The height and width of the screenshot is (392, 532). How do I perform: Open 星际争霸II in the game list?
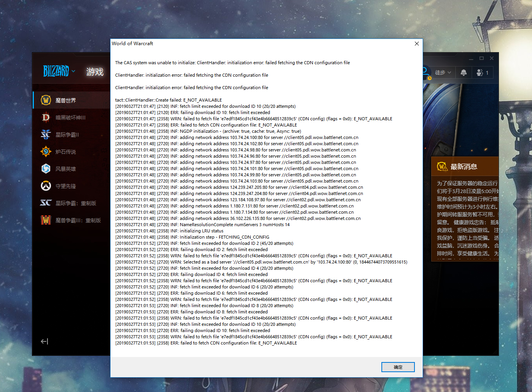tap(67, 135)
